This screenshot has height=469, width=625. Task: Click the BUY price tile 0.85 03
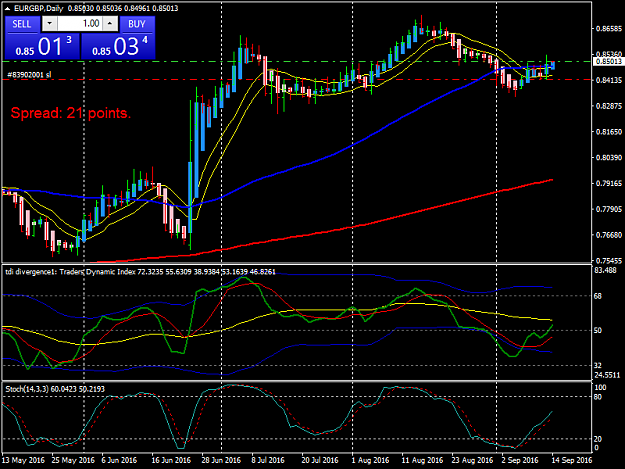click(x=118, y=46)
